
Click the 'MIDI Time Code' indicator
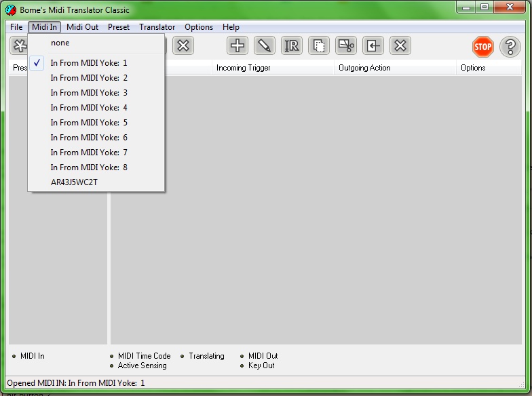140,356
